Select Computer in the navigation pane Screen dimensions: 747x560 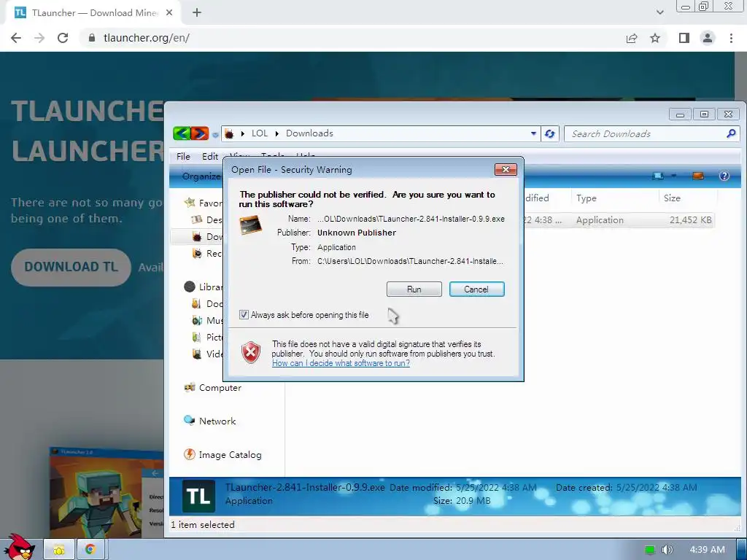click(x=213, y=388)
